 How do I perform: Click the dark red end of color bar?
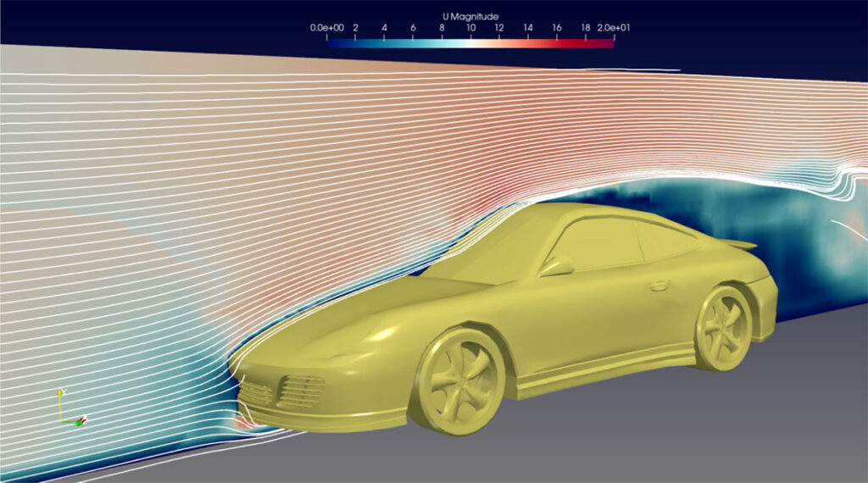click(x=608, y=42)
